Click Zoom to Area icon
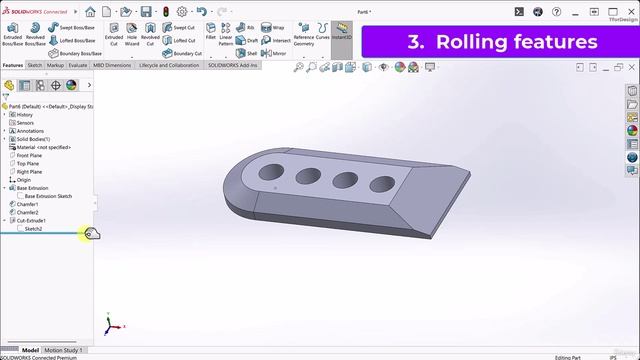The image size is (640, 360). (x=311, y=67)
